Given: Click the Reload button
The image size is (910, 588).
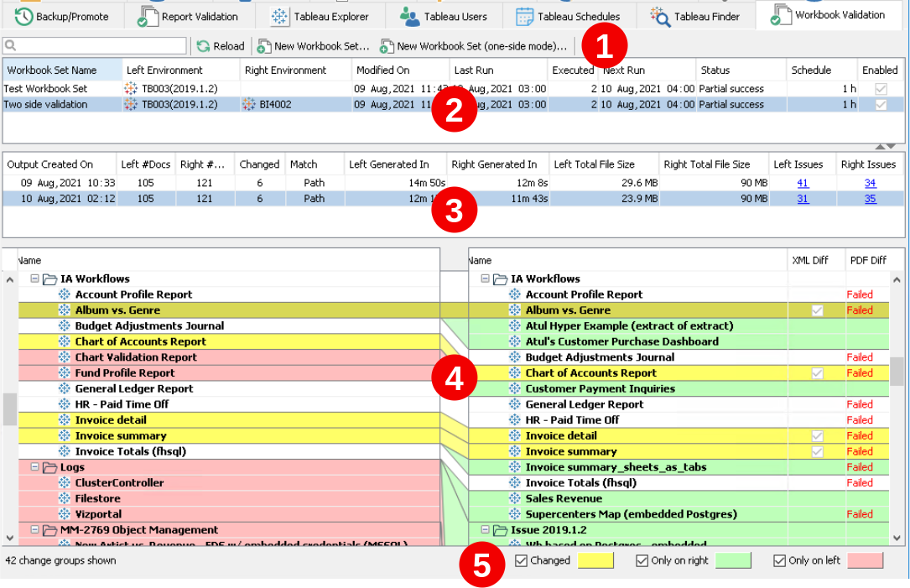Looking at the screenshot, I should click(x=221, y=46).
